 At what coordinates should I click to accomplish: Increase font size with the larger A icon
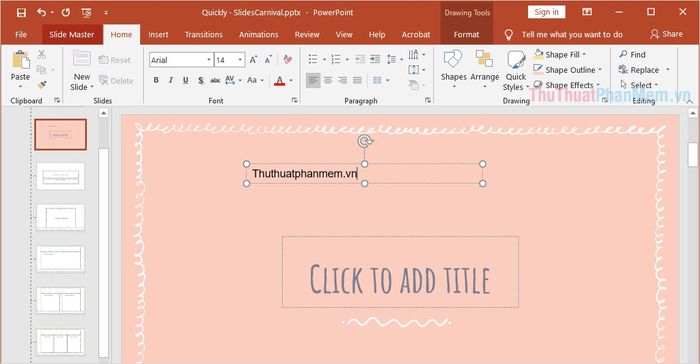[253, 59]
